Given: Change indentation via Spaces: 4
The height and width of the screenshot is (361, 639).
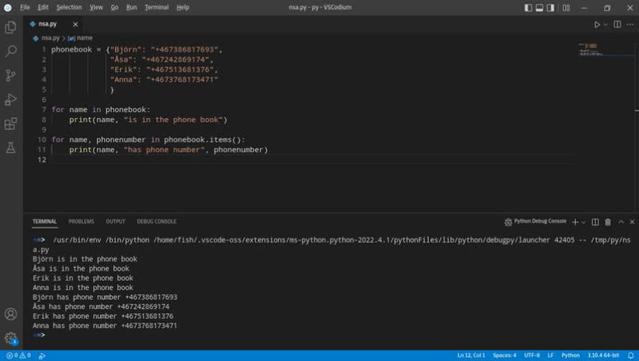Looking at the screenshot, I should [505, 356].
